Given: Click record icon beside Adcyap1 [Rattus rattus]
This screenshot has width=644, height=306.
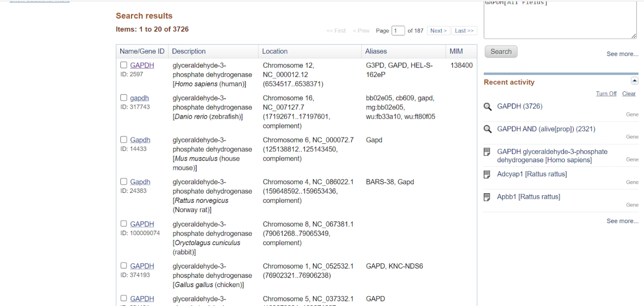Looking at the screenshot, I should click(x=488, y=174).
